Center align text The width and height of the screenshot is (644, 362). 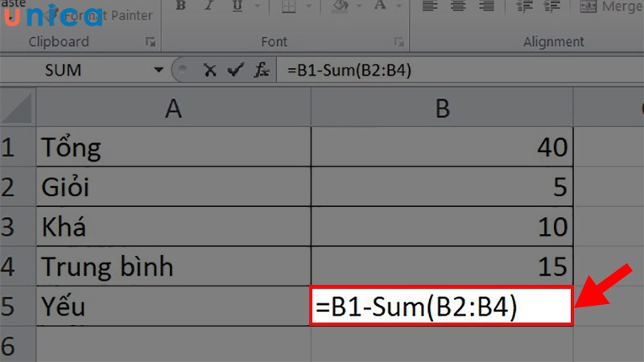(458, 6)
